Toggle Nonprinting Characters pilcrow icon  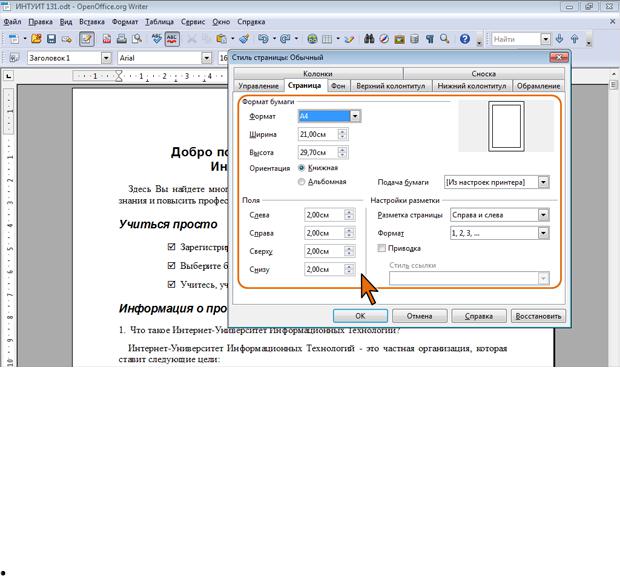[430, 39]
